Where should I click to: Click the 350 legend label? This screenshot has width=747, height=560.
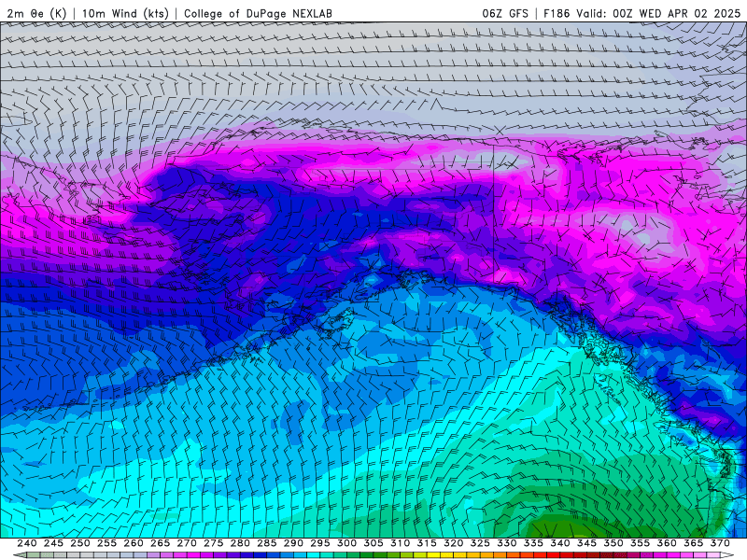(613, 543)
